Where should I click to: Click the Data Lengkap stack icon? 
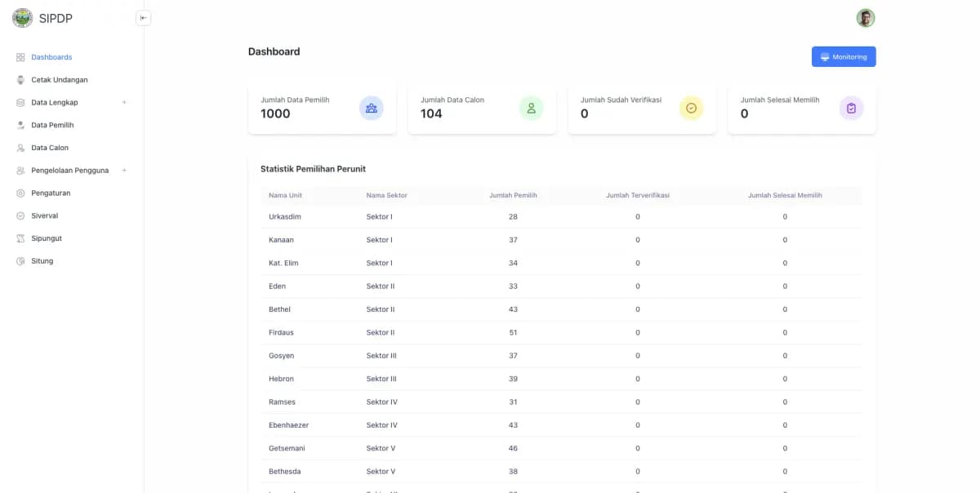click(21, 103)
